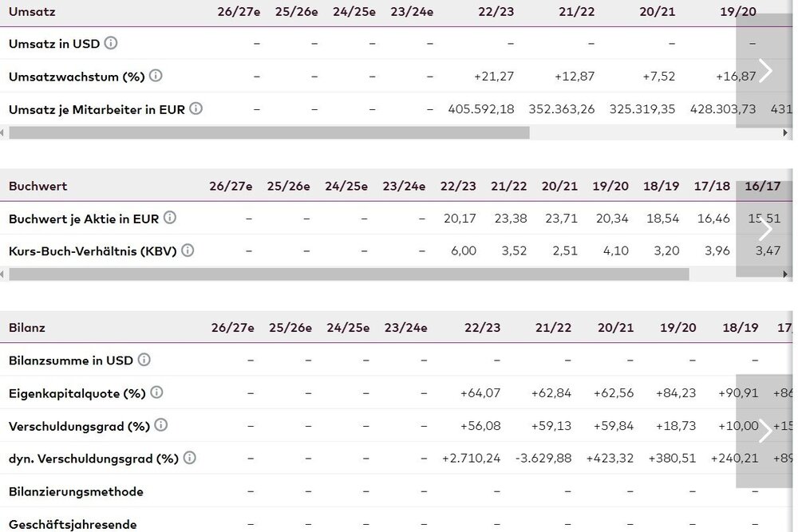
Task: Click info icon next to Eigenkapitalquote (%)
Action: point(156,392)
